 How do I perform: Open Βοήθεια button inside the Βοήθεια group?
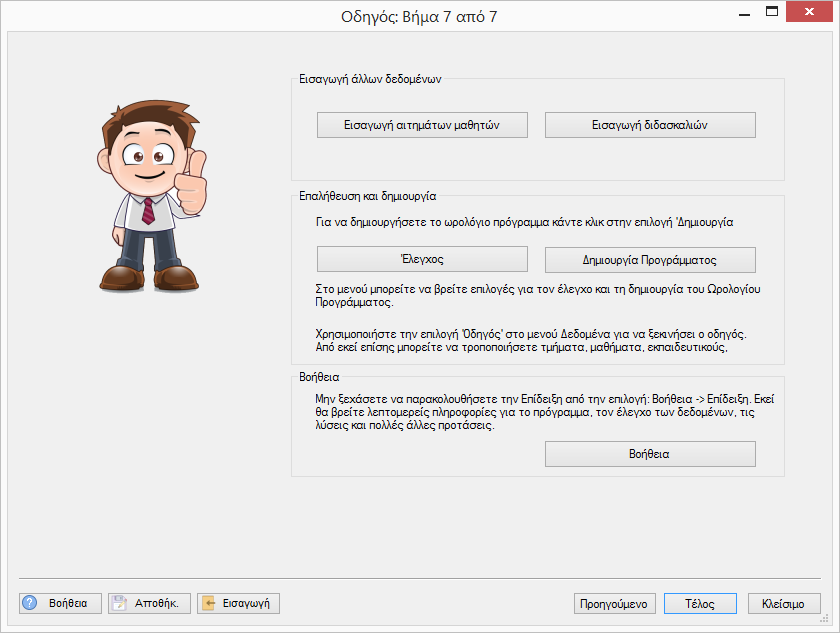tap(650, 454)
